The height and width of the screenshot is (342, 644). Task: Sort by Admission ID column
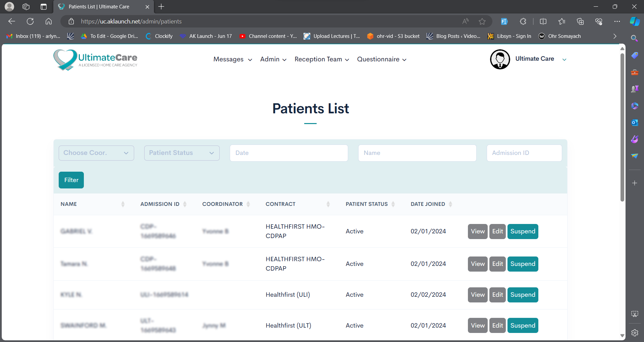185,204
